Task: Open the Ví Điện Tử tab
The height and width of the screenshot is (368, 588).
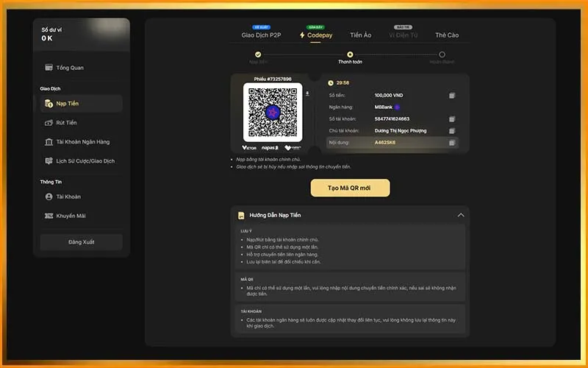Action: (x=403, y=35)
